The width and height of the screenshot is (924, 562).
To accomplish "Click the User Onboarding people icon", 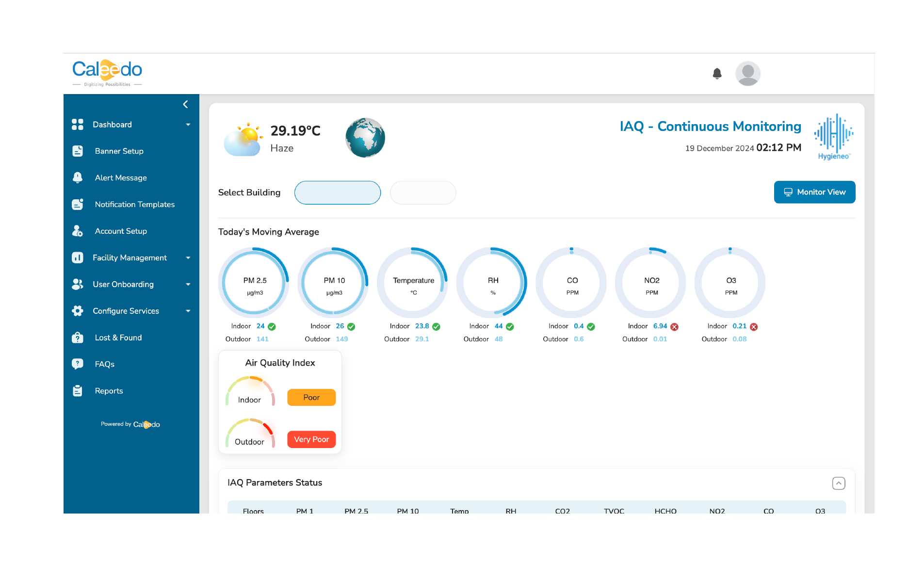I will [x=78, y=285].
